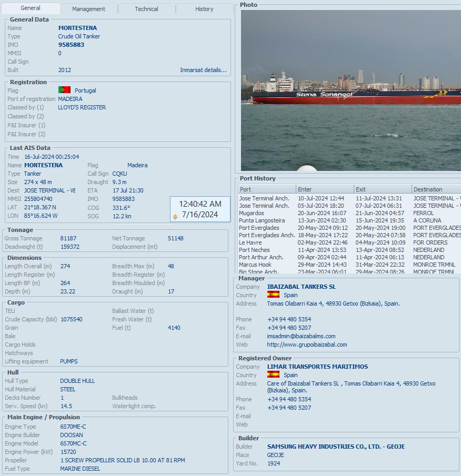Click latitude value 21°18.367 N
Screen dimensions: 461x476
40,207
